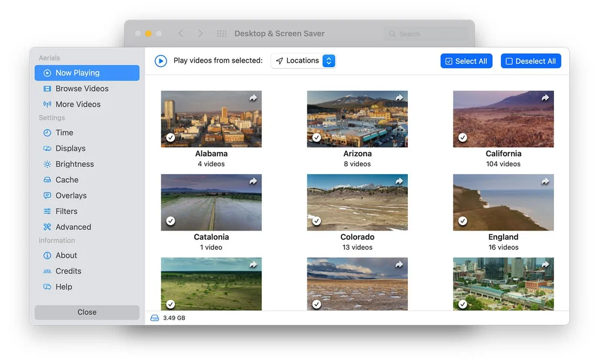599x364 pixels.
Task: Click the "3.49 GB" cache size text
Action: pos(174,318)
